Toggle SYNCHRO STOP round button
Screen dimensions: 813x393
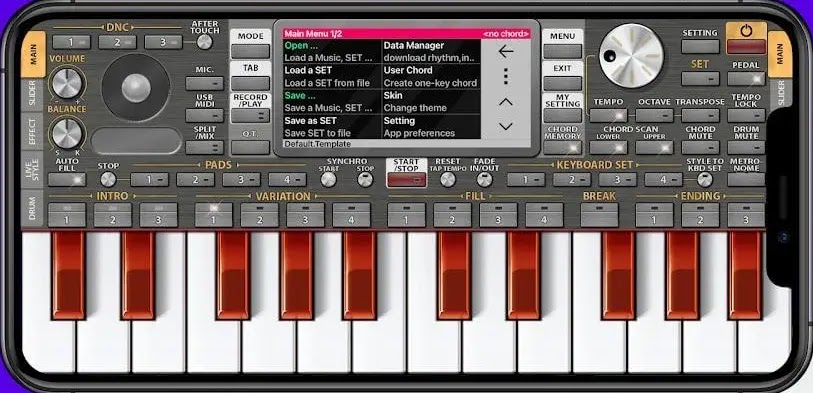pyautogui.click(x=365, y=179)
